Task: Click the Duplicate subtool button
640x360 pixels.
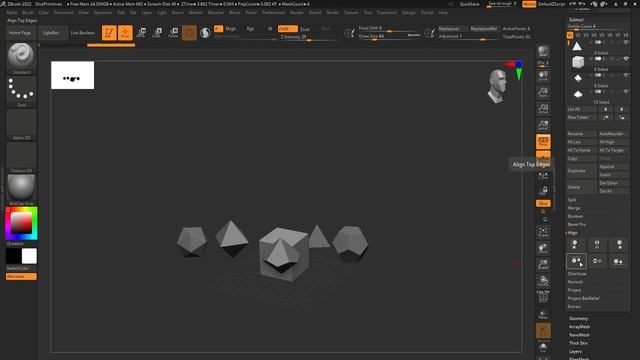Action: [582, 171]
